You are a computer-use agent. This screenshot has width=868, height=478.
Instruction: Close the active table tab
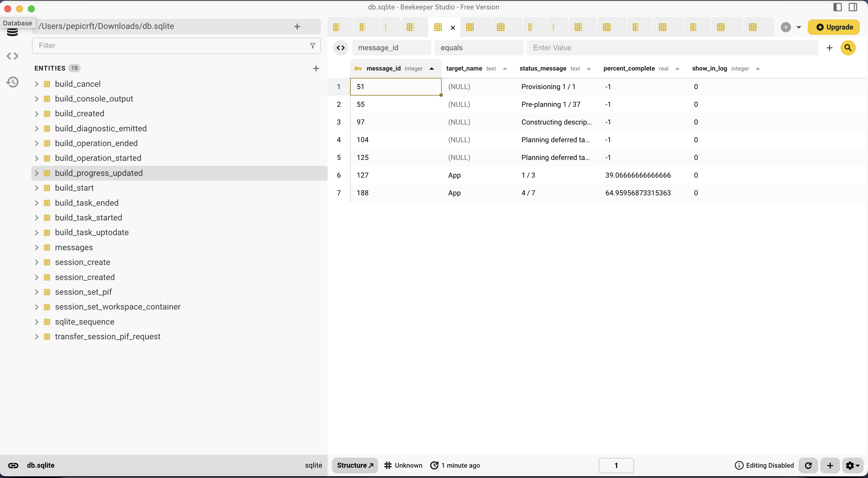pos(453,28)
